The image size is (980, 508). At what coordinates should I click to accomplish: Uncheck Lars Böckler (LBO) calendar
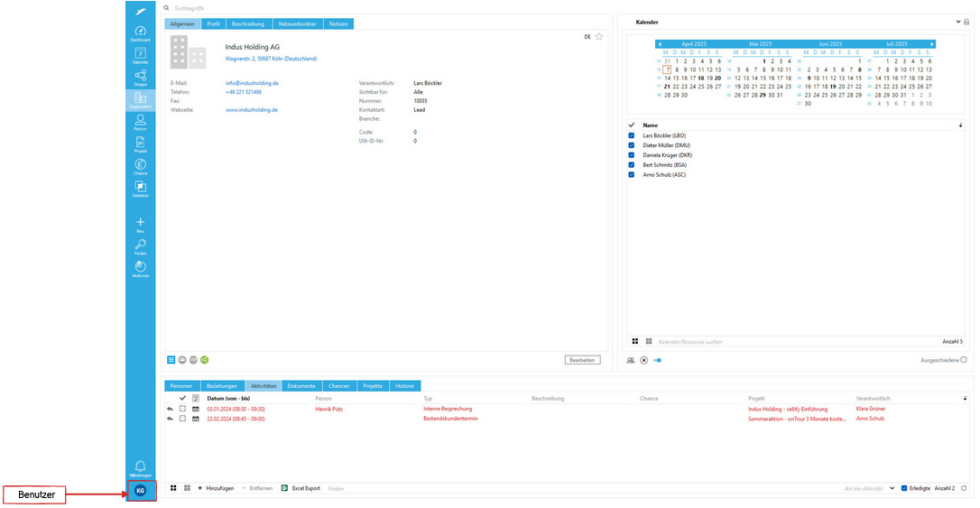click(632, 135)
